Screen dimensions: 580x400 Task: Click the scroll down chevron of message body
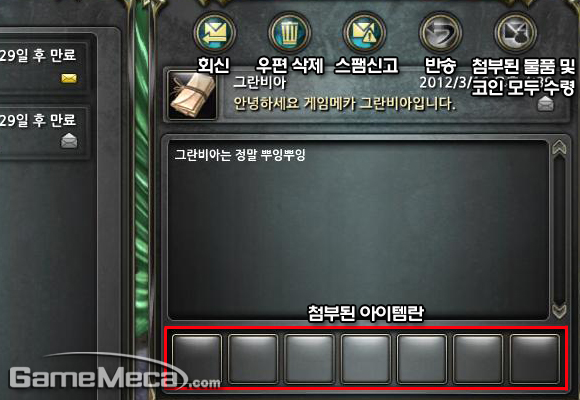click(x=559, y=311)
